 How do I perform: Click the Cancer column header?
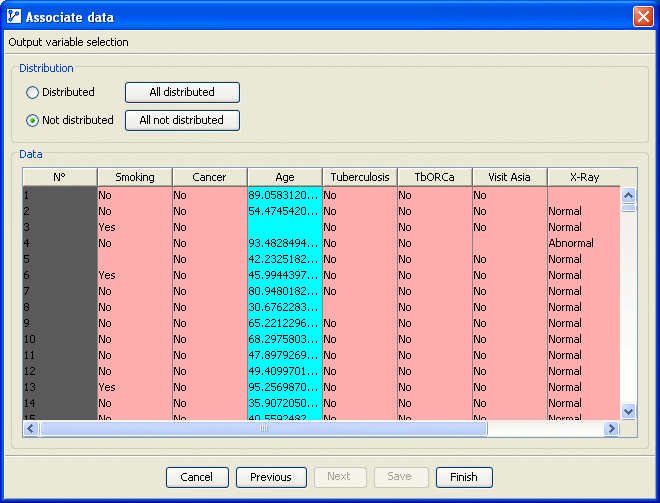[x=210, y=177]
